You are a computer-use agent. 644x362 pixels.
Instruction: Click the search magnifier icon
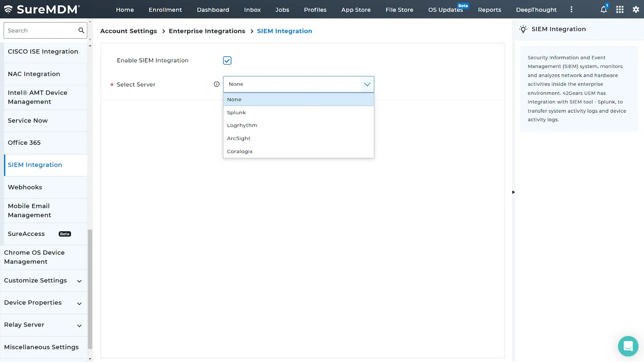[81, 31]
